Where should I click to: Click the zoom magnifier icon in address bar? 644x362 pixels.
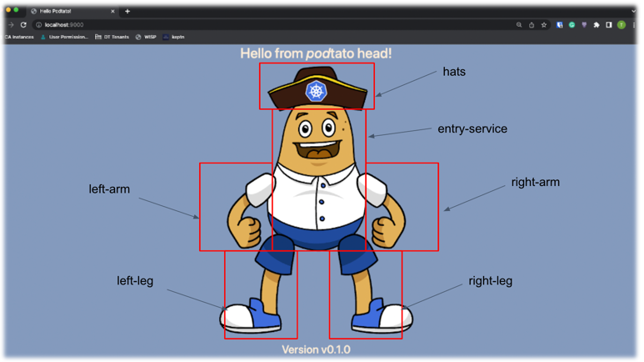519,25
